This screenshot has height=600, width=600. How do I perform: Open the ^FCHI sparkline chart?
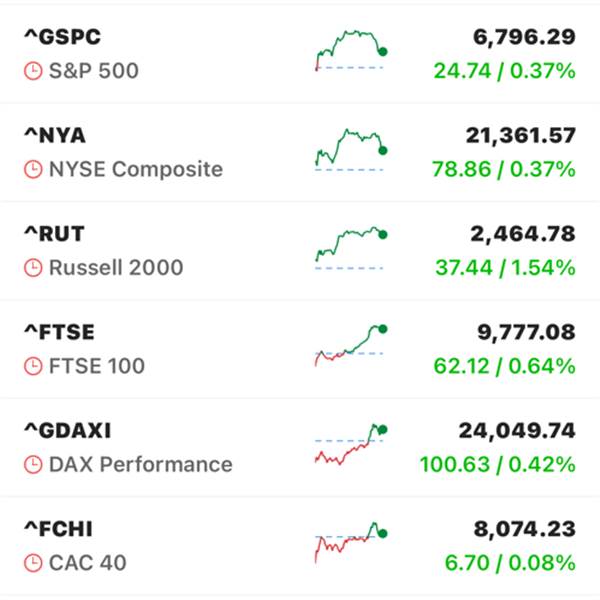click(x=350, y=543)
